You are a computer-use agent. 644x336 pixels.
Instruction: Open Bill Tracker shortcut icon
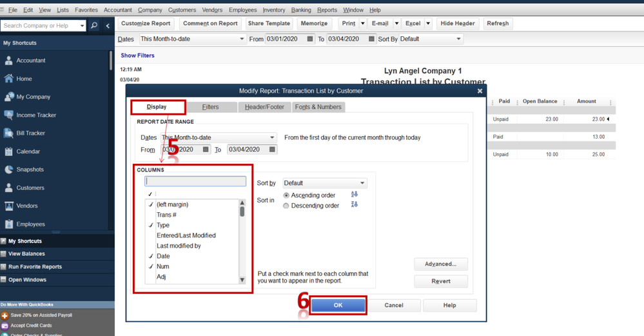tap(8, 133)
